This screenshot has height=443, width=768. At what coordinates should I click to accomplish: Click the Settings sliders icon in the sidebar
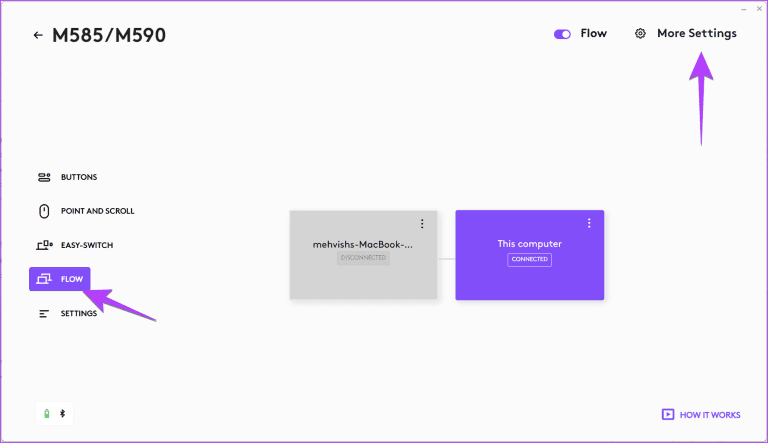point(44,314)
